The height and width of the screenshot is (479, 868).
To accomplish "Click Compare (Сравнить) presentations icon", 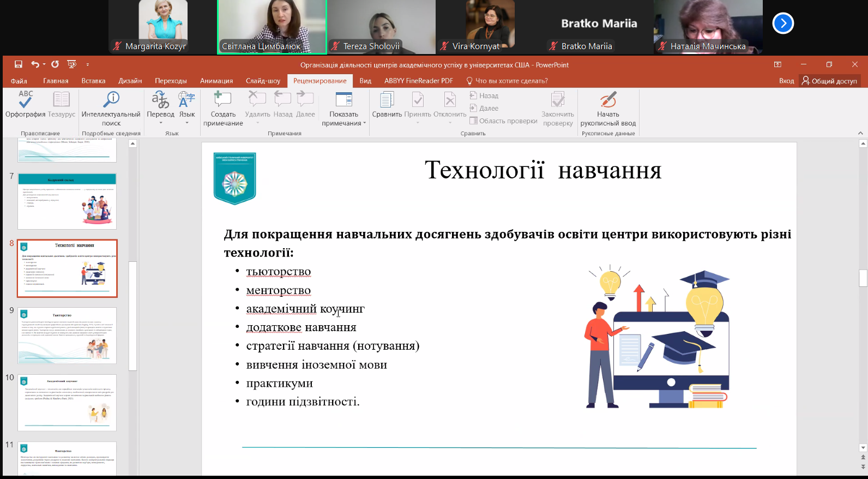I will tap(387, 100).
